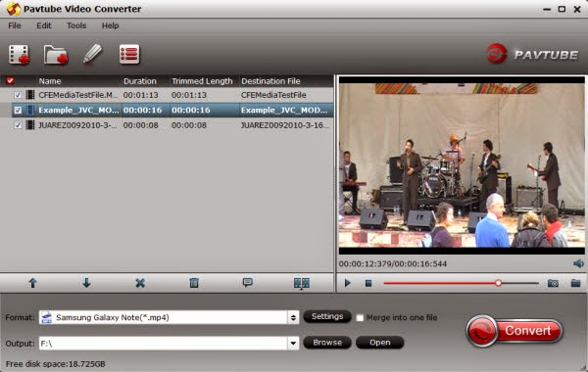Click the playback progress slider handle
The image size is (588, 372).
click(x=498, y=283)
